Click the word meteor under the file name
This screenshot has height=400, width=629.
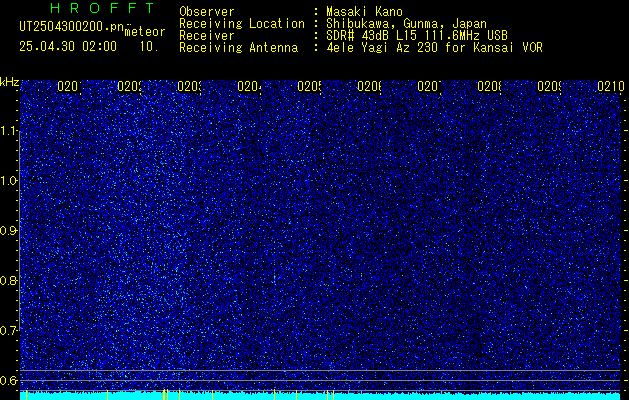click(145, 32)
